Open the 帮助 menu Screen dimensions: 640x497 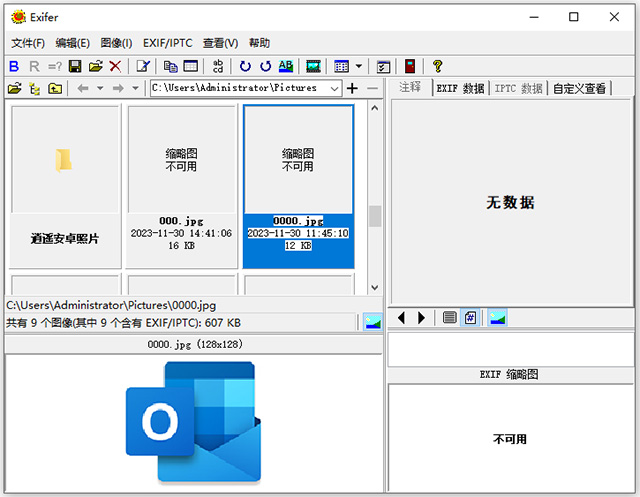260,43
